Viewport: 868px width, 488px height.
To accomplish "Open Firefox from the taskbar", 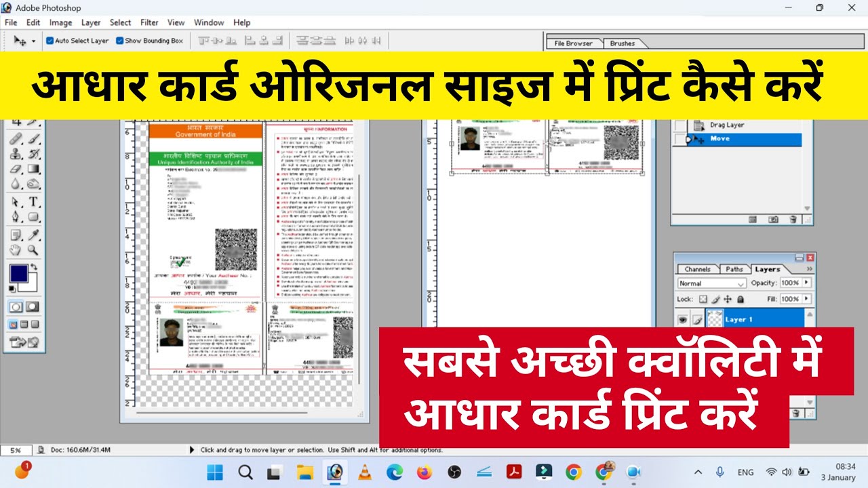I will pos(425,472).
